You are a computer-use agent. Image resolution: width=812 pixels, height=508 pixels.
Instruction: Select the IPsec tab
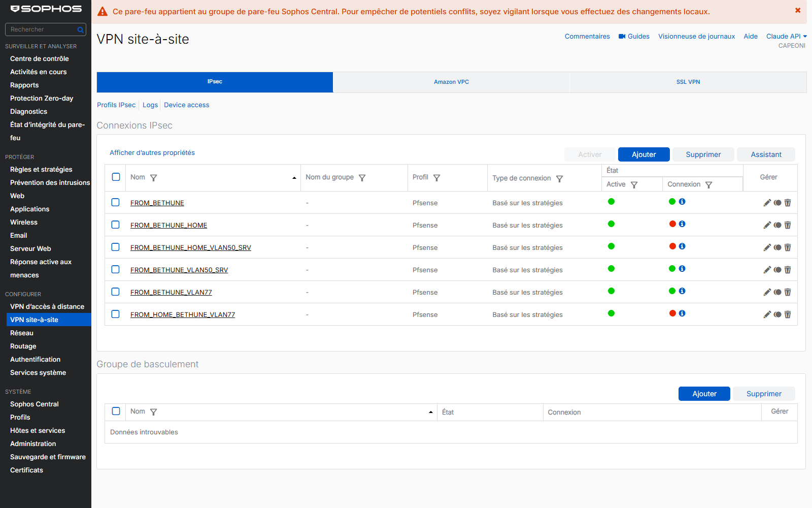(215, 82)
